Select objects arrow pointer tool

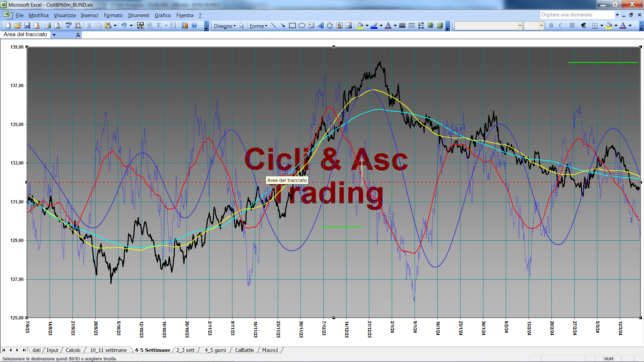[242, 25]
